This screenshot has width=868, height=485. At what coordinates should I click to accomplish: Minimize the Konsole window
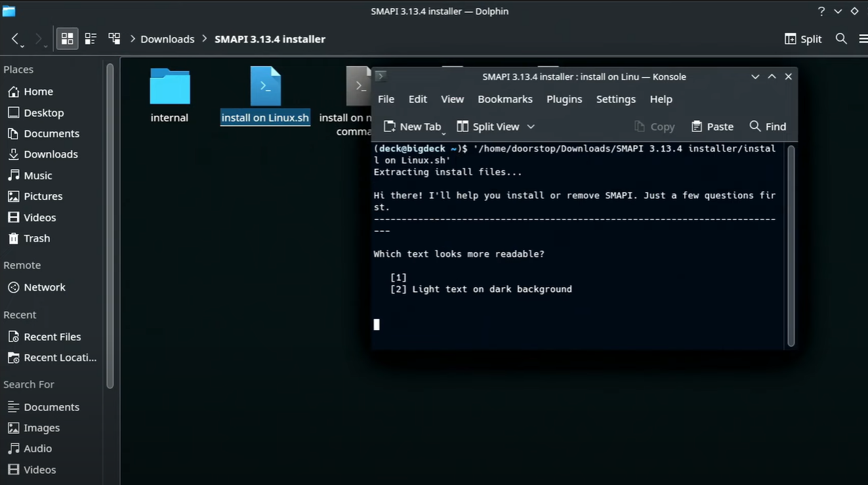point(755,77)
